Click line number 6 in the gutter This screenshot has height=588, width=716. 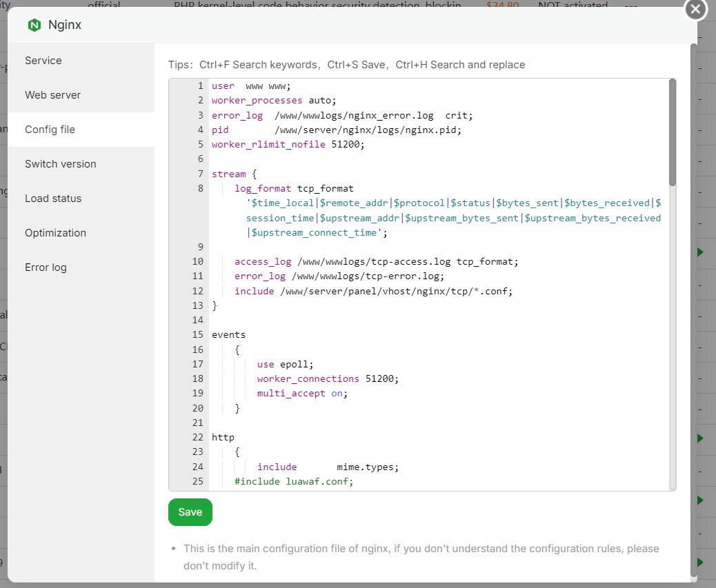pyautogui.click(x=201, y=159)
